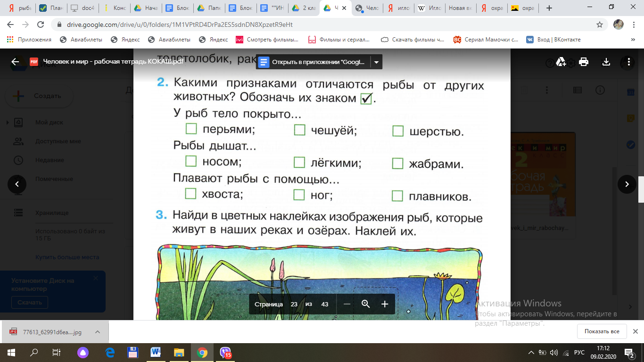Open Google Calendar side panel icon
Viewport: 644px width, 362px height.
[630, 91]
